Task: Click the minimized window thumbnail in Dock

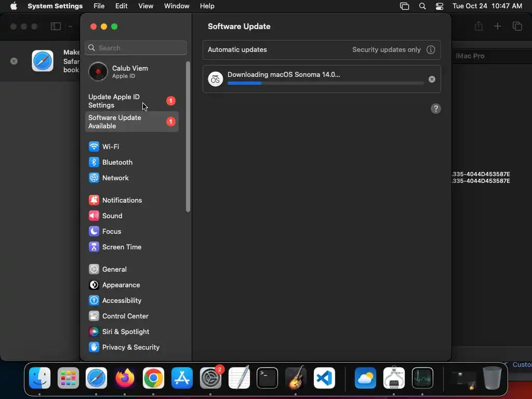Action: 464,379
